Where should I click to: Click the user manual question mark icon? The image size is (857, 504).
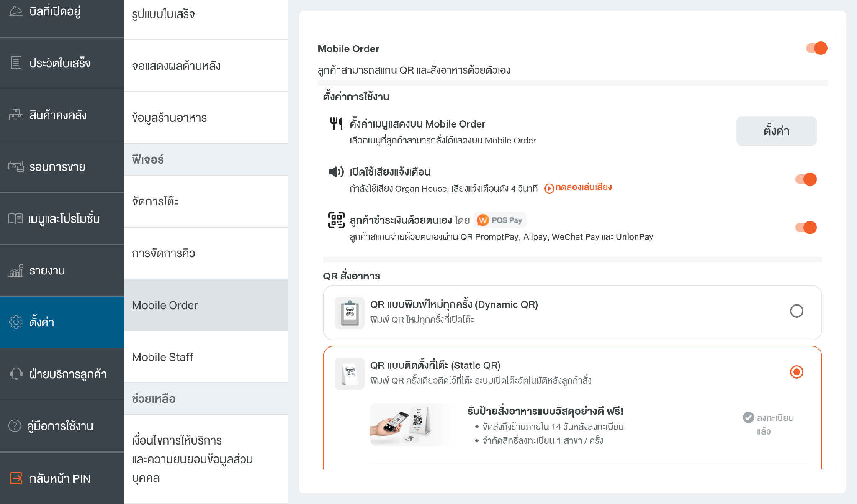15,426
